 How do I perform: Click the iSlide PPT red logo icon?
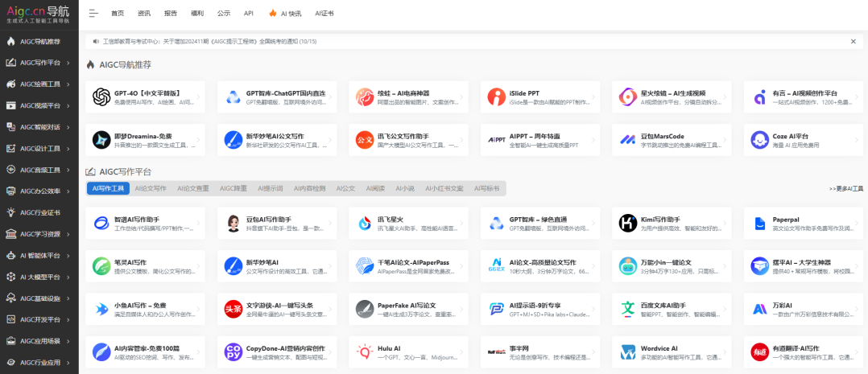pyautogui.click(x=497, y=97)
